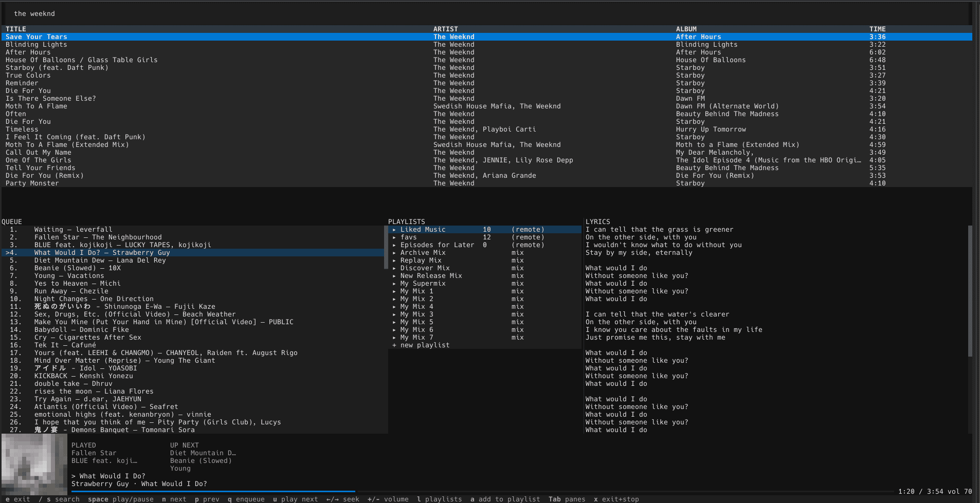Click the arrow icon beside New Release Mix
The image size is (980, 503).
pyautogui.click(x=394, y=276)
